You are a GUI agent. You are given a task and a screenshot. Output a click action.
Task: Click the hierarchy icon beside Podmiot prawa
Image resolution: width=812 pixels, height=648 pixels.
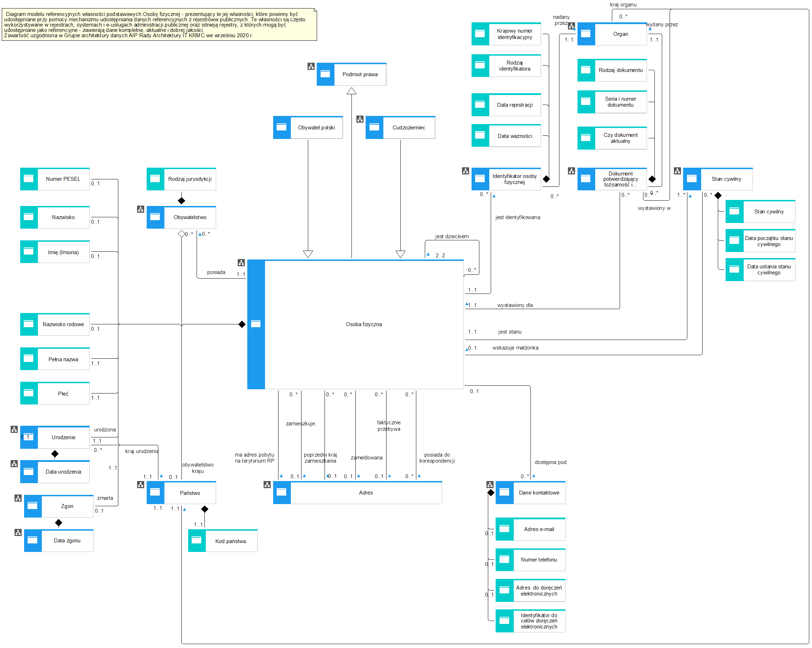[x=311, y=66]
